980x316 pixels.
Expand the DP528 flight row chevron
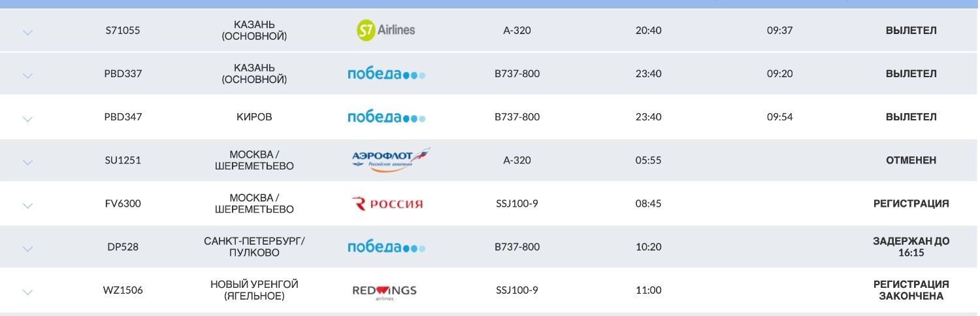click(x=27, y=249)
